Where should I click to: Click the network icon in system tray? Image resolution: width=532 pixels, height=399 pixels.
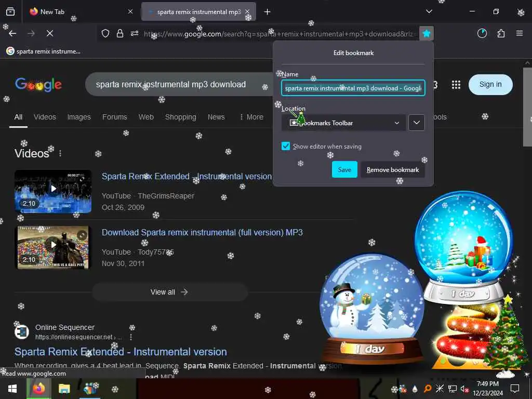[x=453, y=389]
